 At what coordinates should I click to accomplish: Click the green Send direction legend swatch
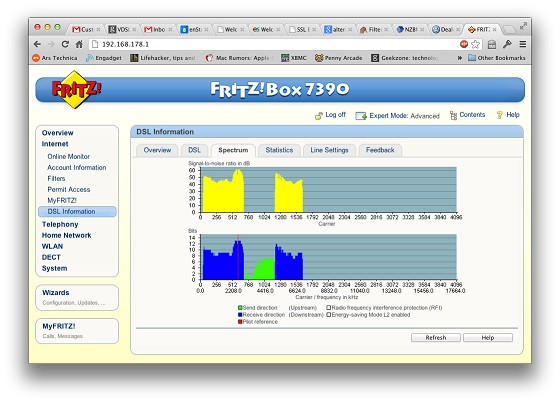click(240, 308)
